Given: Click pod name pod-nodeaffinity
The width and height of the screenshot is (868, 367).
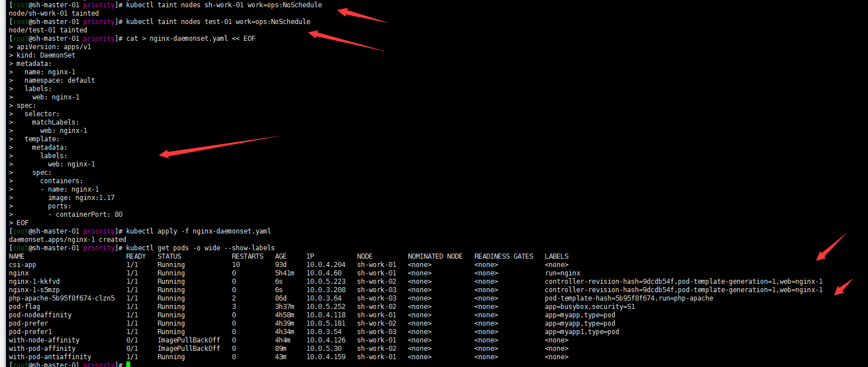Looking at the screenshot, I should click(x=40, y=315).
